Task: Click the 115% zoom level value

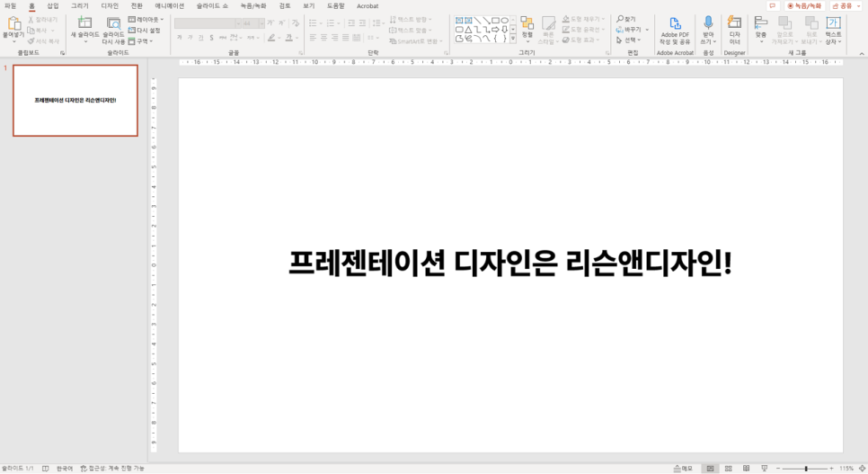Action: (846, 469)
